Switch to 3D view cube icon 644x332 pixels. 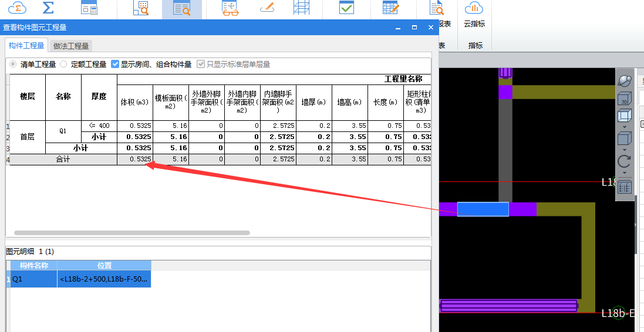click(x=624, y=99)
